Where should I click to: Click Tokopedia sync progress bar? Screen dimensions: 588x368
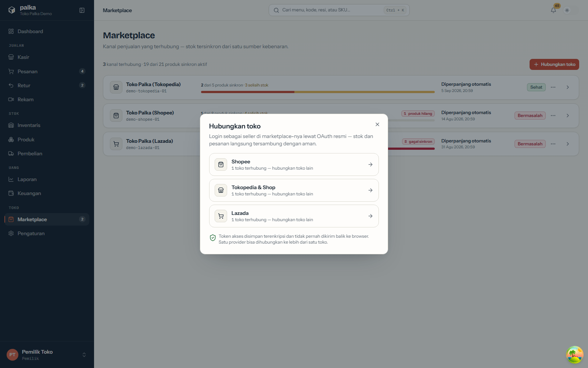[318, 92]
